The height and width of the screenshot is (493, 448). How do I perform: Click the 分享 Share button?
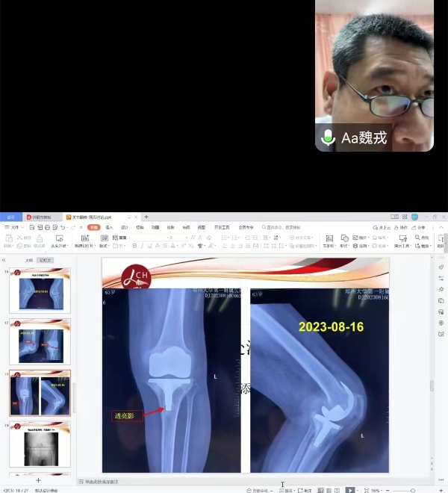(420, 227)
